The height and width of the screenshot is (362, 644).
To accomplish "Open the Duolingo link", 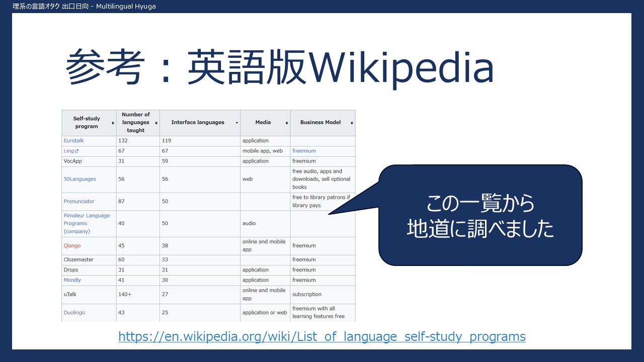I will pos(74,312).
